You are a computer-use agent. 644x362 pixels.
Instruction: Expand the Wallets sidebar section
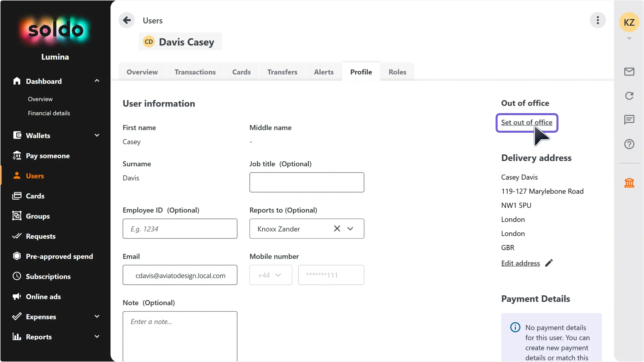point(97,135)
